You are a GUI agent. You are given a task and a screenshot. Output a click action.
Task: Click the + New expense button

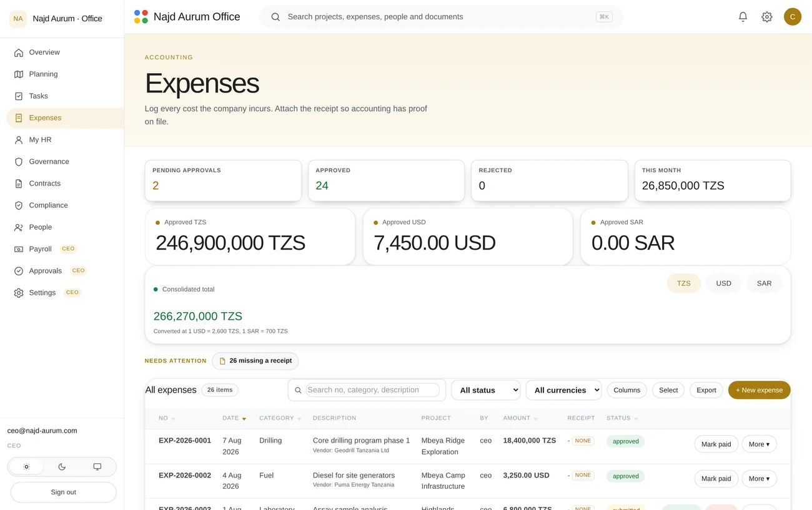point(759,390)
